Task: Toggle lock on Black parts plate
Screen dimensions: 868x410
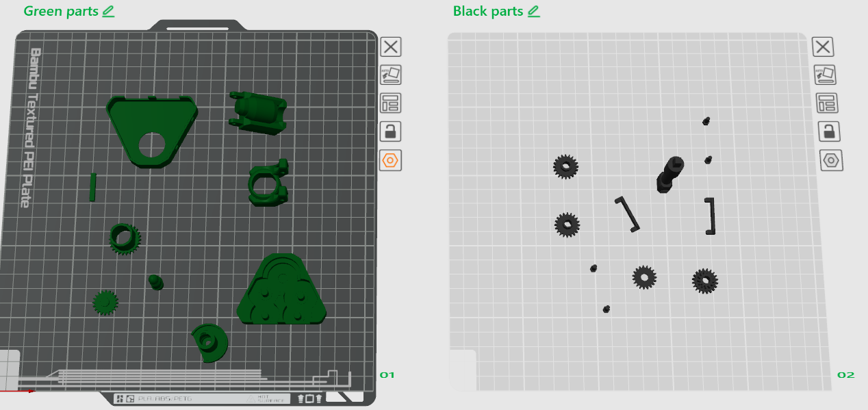Action: [x=829, y=131]
